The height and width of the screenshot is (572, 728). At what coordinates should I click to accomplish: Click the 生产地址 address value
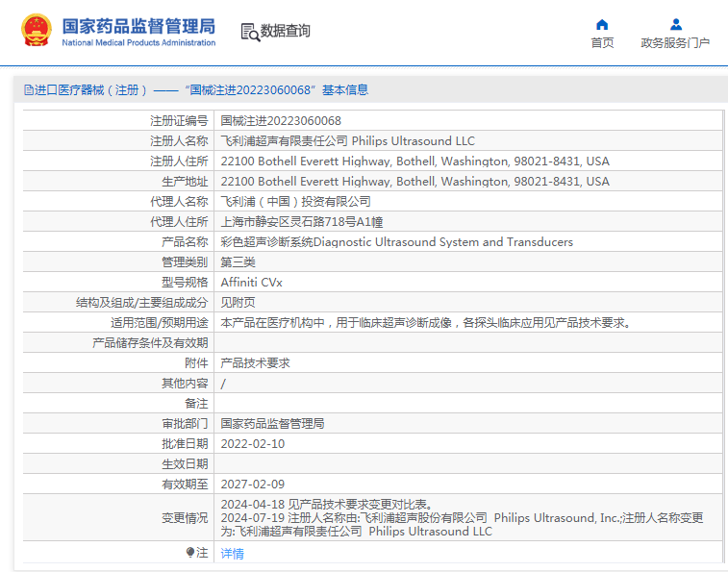[415, 182]
